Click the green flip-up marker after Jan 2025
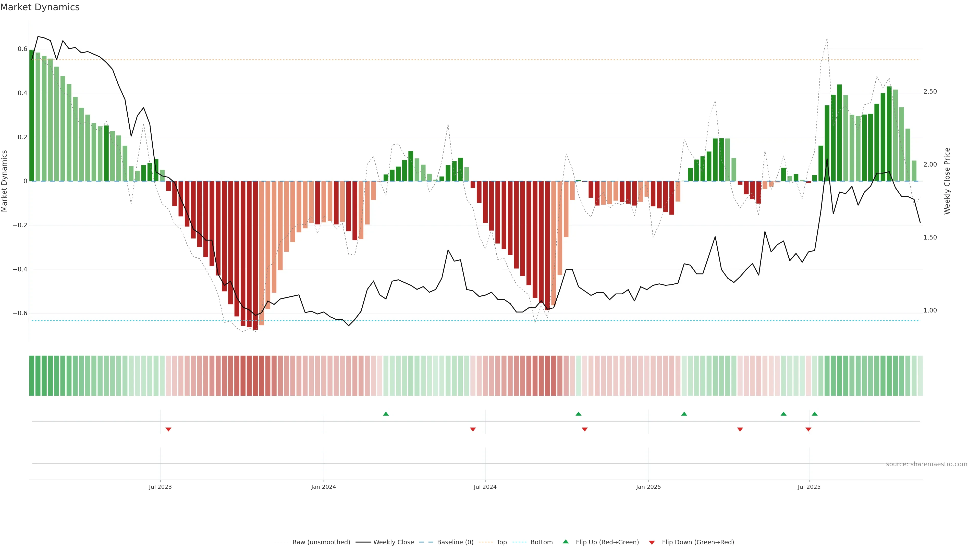 coord(684,414)
